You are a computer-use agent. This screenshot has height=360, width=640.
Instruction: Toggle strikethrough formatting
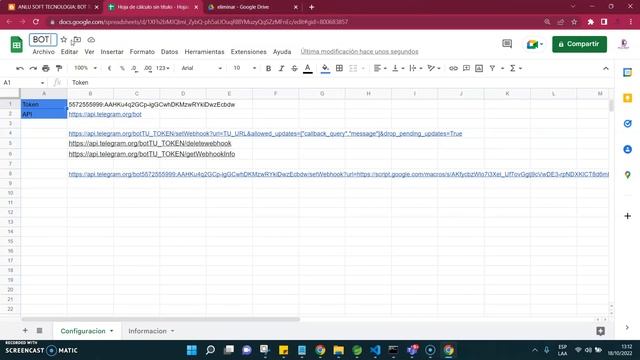coord(294,69)
